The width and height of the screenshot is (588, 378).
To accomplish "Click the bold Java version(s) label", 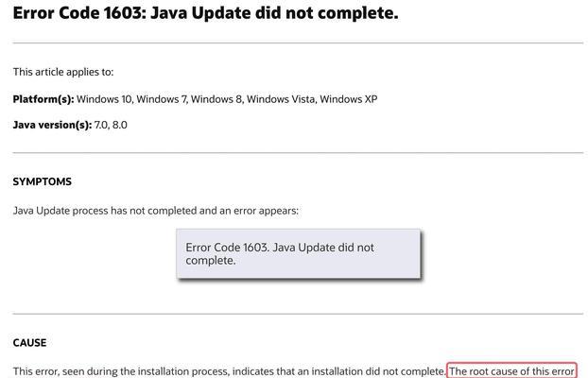I will point(52,125).
